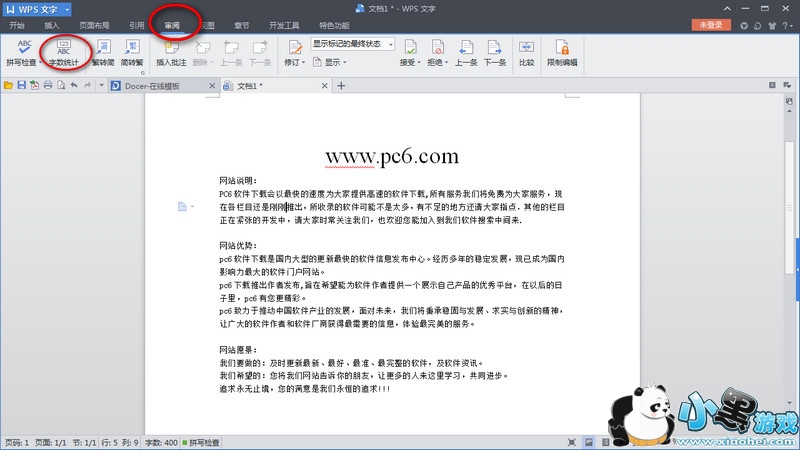
Task: Undo the last action
Action: coord(74,85)
